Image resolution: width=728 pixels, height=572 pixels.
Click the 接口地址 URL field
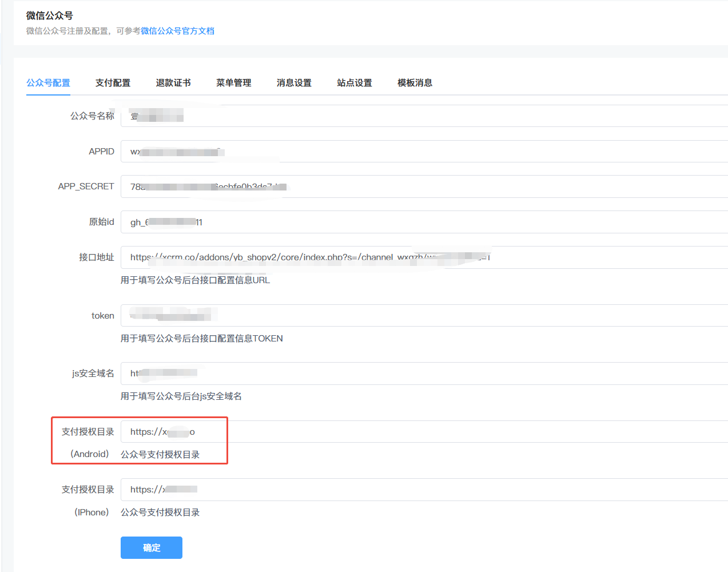(x=572, y=257)
